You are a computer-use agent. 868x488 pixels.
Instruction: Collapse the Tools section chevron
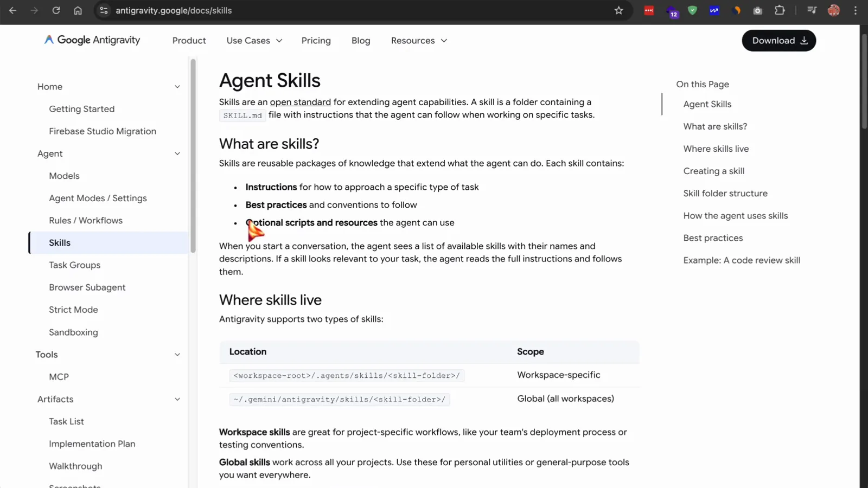click(x=177, y=355)
